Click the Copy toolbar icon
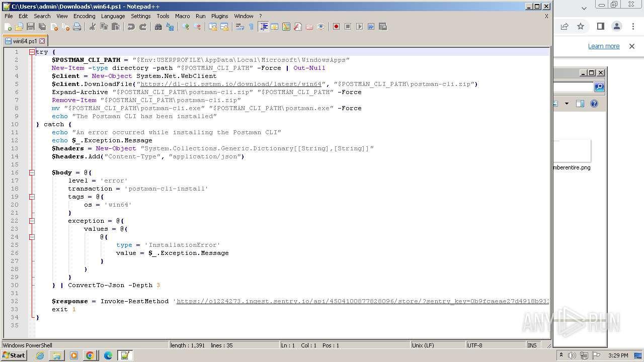 point(104,27)
